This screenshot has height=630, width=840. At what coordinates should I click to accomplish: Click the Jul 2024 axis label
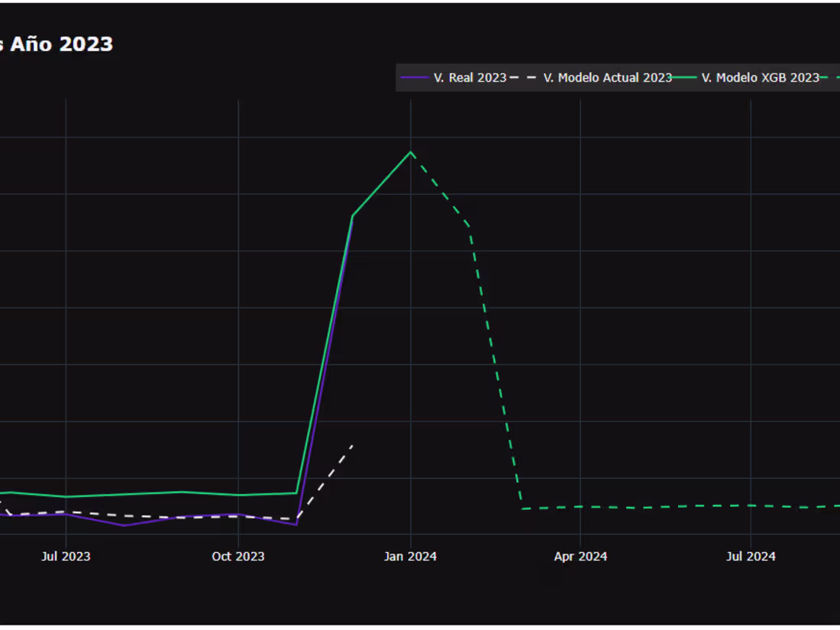tap(750, 557)
